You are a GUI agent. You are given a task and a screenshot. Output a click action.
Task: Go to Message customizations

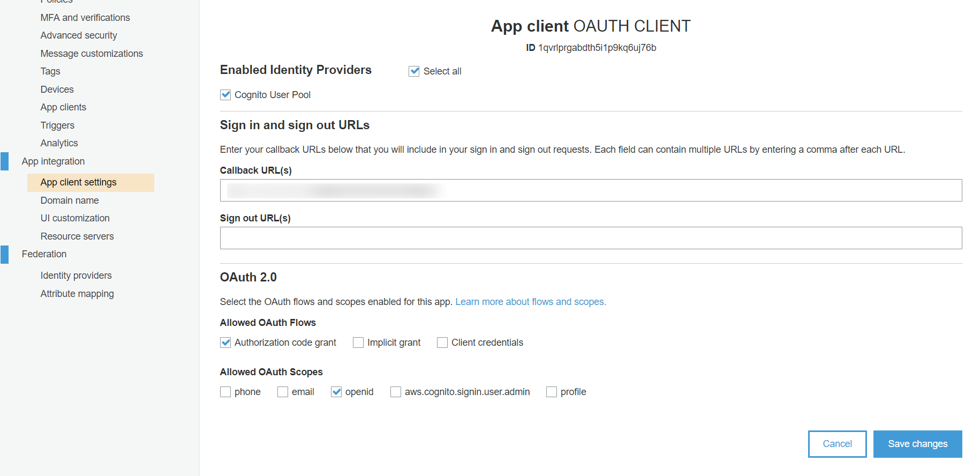[92, 54]
